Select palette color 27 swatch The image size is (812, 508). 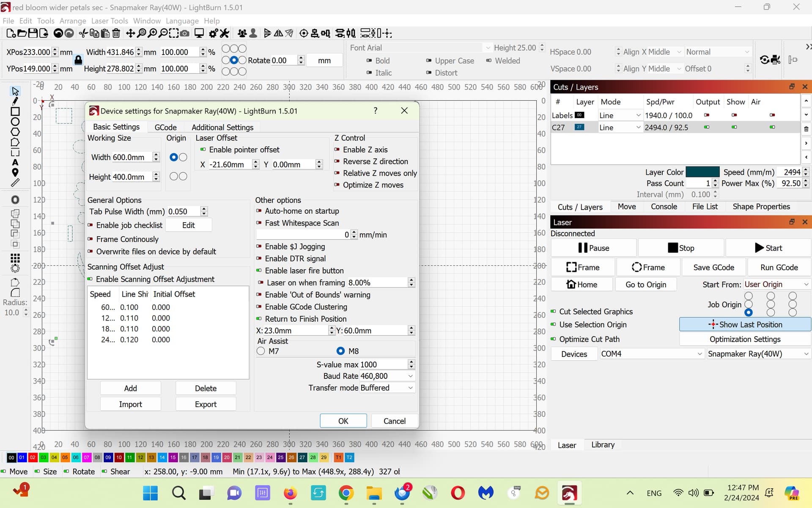pyautogui.click(x=302, y=458)
